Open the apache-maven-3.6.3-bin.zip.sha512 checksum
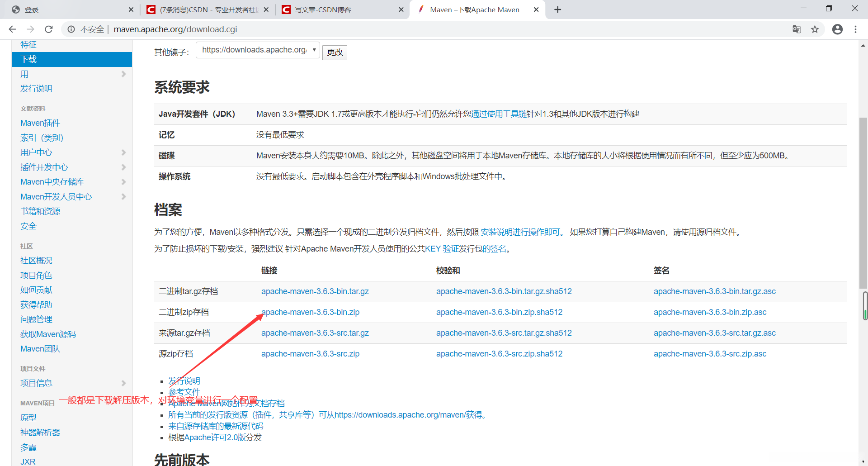The image size is (868, 466). tap(500, 312)
